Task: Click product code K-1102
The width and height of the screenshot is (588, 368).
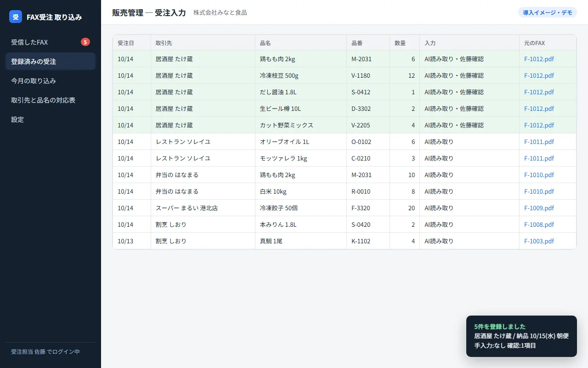Action: tap(361, 241)
